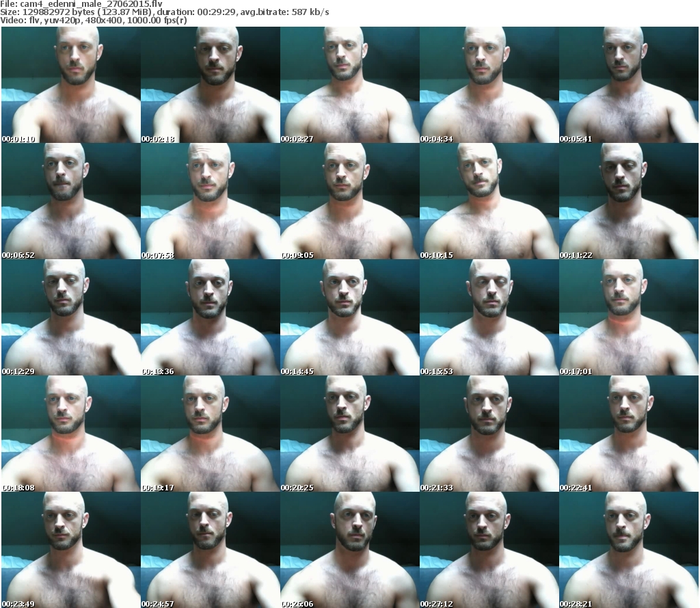Choose the thumbnail stamped 00:23:49
This screenshot has height=608, width=700.
click(71, 549)
